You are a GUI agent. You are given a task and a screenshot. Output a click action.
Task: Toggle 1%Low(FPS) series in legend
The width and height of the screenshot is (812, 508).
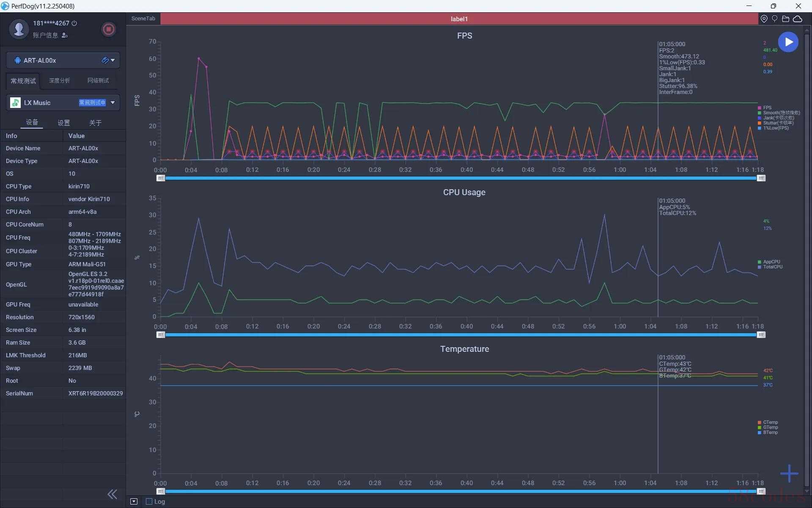pos(774,128)
